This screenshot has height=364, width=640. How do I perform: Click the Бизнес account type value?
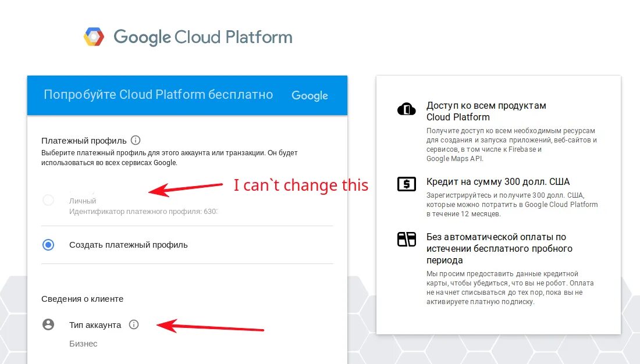coord(83,344)
